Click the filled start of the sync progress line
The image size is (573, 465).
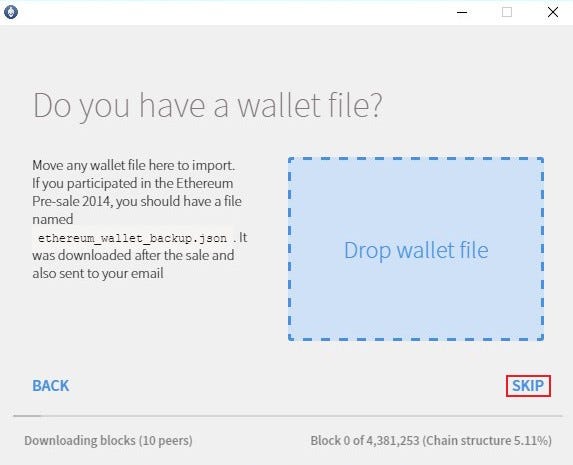[x=27, y=416]
